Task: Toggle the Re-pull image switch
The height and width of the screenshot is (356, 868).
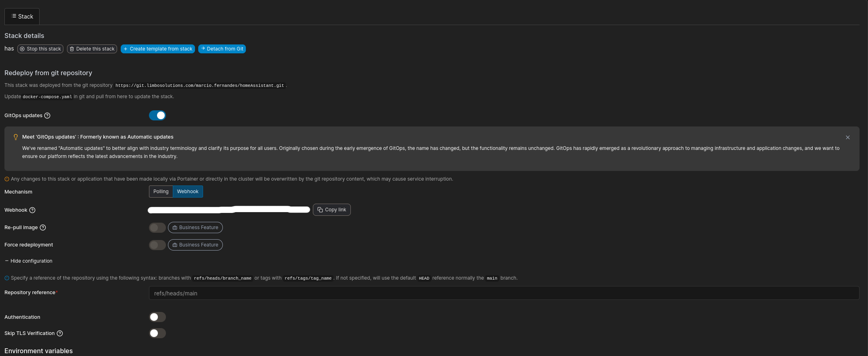Action: click(157, 228)
